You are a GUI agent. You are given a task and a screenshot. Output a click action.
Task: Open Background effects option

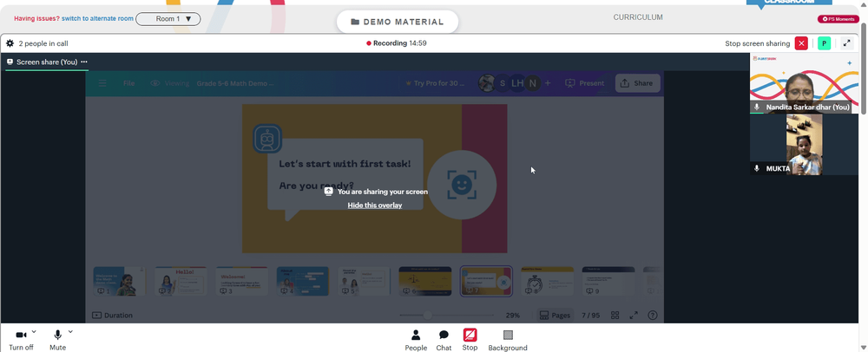click(508, 341)
